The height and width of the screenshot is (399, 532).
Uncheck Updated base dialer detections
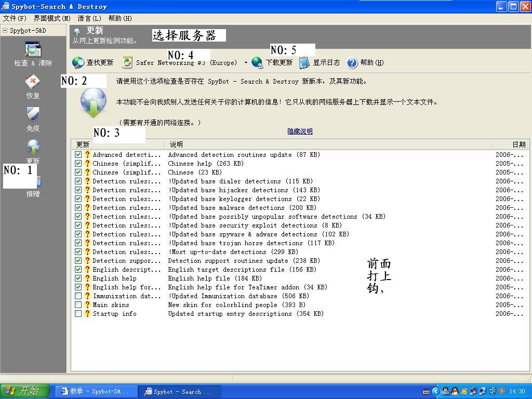coord(78,181)
